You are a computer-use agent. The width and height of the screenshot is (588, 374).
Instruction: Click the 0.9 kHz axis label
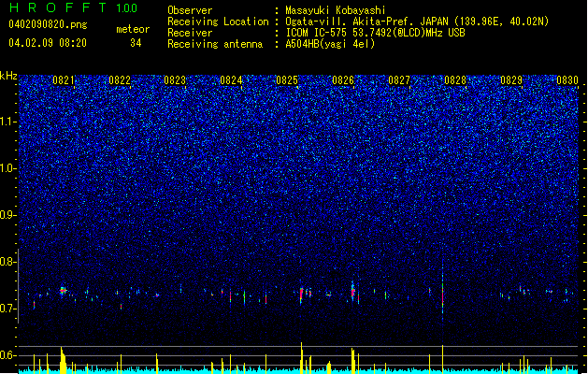click(x=8, y=215)
